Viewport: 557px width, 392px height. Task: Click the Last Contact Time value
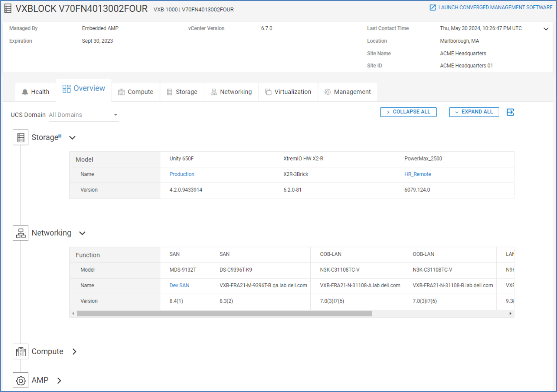pyautogui.click(x=481, y=28)
